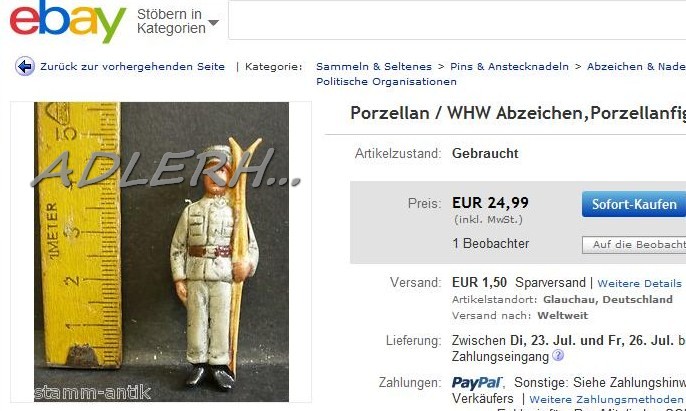Open Weitere Details for shipping
The height and width of the screenshot is (411, 686).
tap(640, 283)
